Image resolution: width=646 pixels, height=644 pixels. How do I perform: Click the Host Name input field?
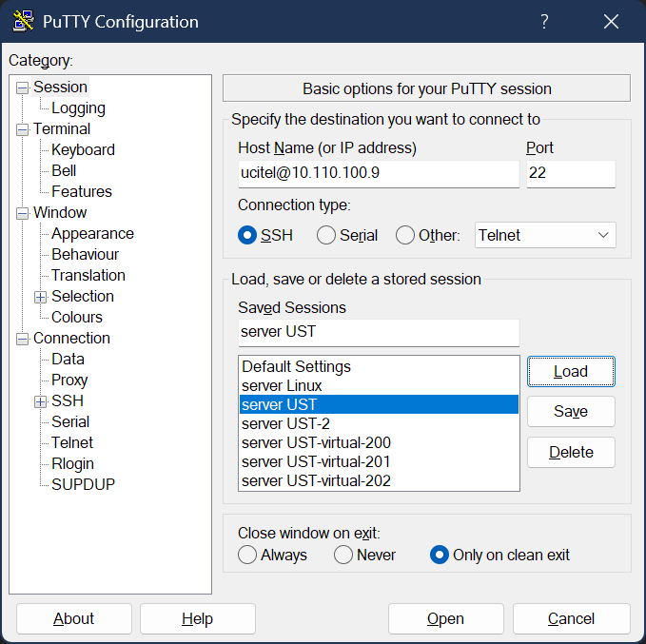(378, 173)
